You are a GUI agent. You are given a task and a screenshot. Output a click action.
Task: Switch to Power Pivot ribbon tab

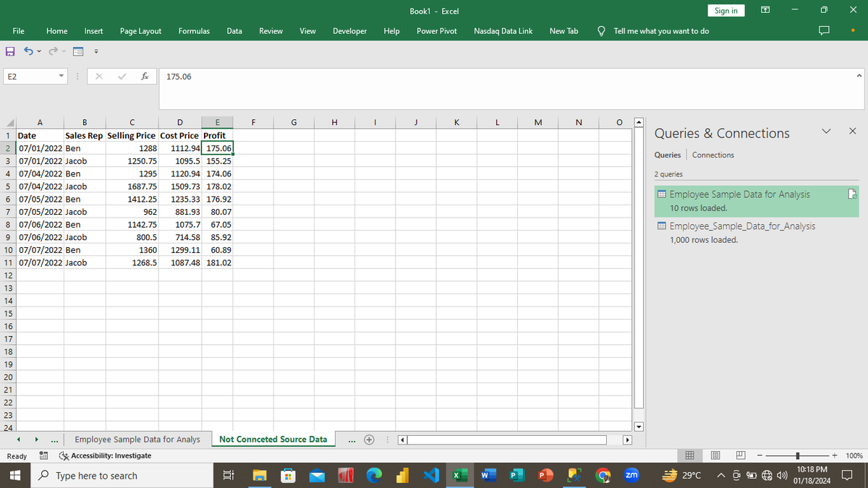pyautogui.click(x=437, y=31)
